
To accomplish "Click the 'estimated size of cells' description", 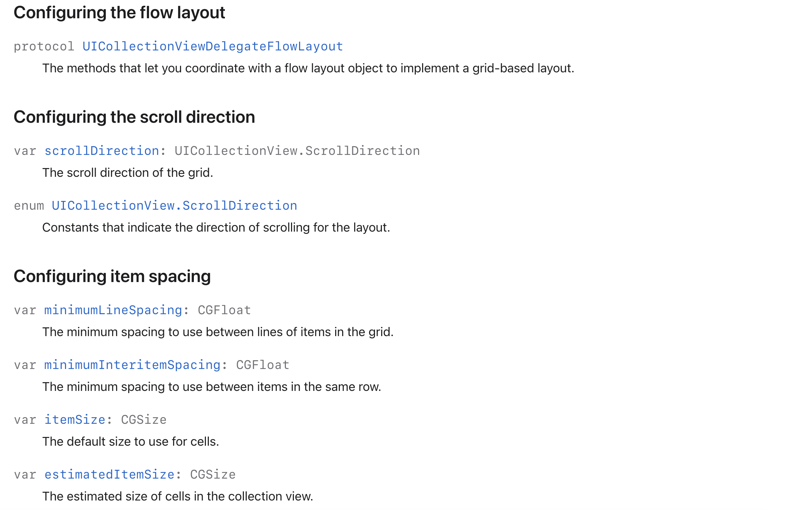I will (178, 496).
